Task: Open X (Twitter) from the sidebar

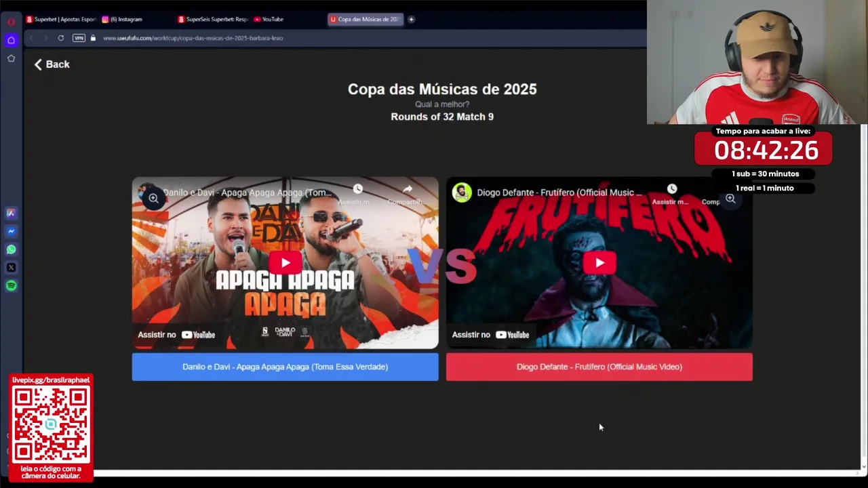Action: coord(11,268)
